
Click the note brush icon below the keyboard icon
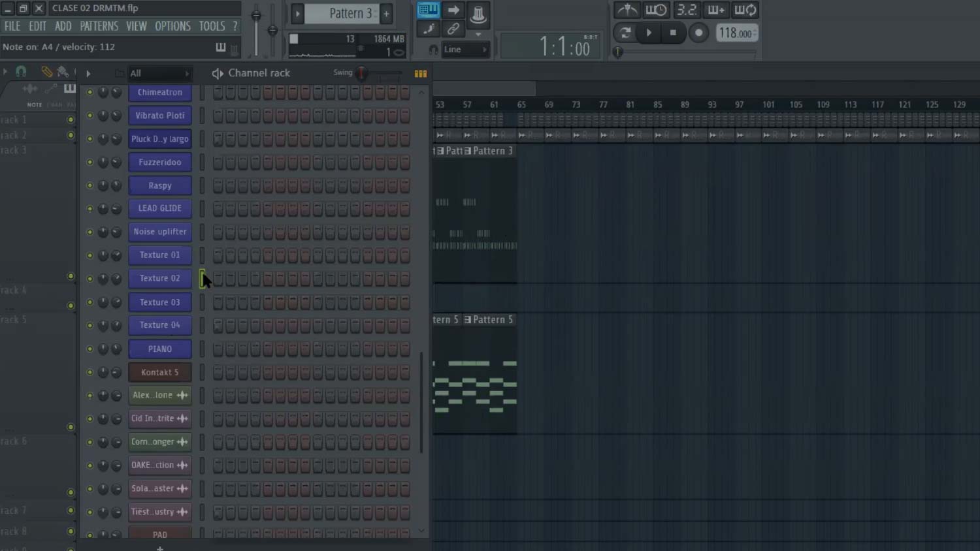pyautogui.click(x=429, y=29)
